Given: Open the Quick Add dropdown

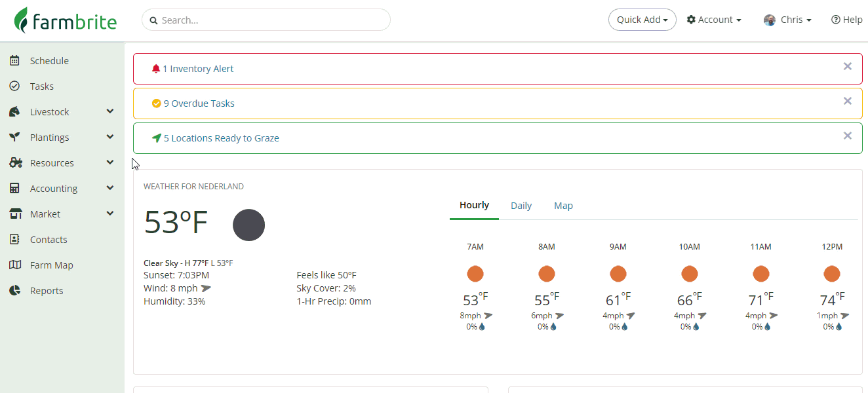Looking at the screenshot, I should 642,20.
